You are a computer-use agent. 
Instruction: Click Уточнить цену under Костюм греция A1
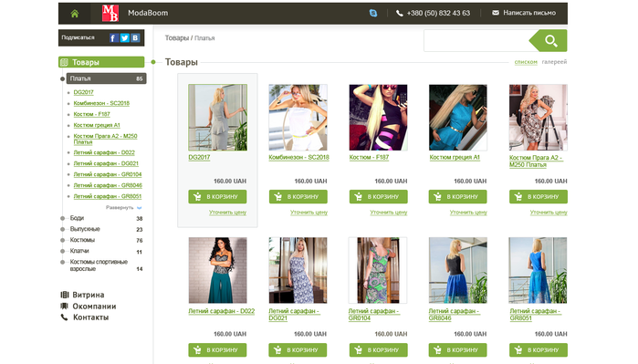point(468,213)
